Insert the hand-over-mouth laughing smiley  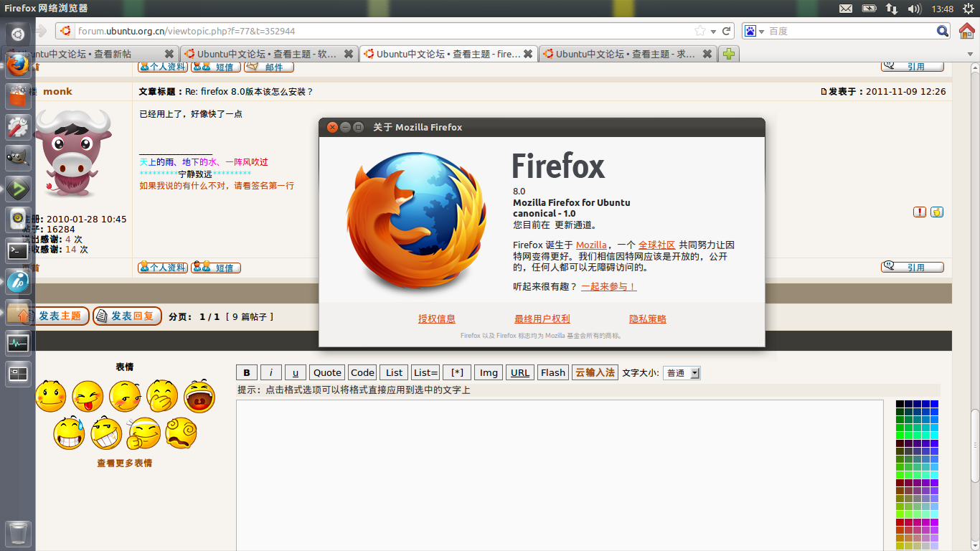tap(162, 397)
